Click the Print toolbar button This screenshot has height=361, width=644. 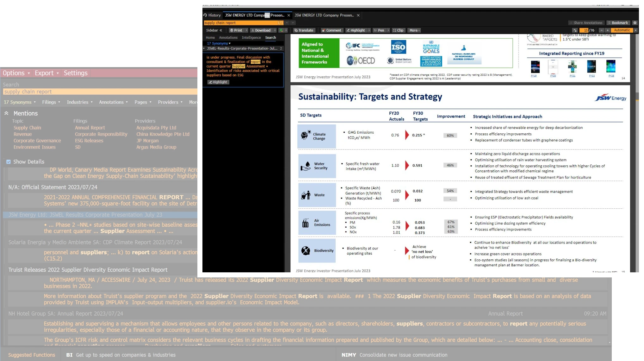(236, 30)
